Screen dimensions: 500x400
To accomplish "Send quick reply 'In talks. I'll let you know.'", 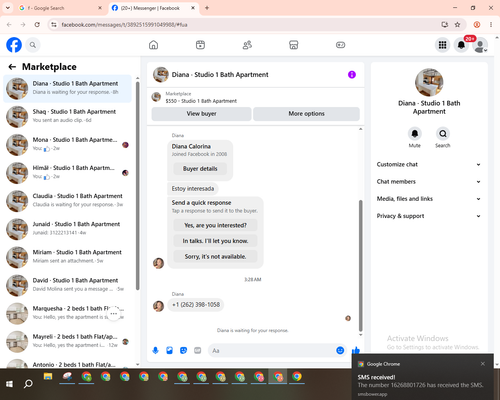I will [215, 241].
